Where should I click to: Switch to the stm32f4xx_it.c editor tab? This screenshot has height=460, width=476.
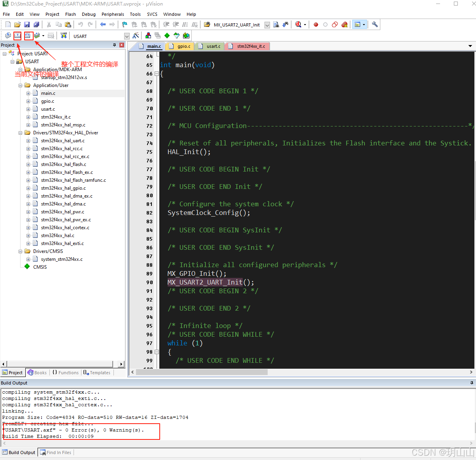click(x=247, y=46)
